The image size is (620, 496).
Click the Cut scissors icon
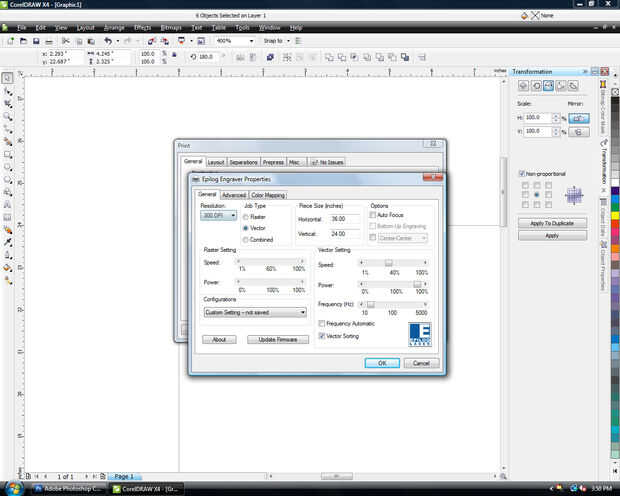[66, 41]
